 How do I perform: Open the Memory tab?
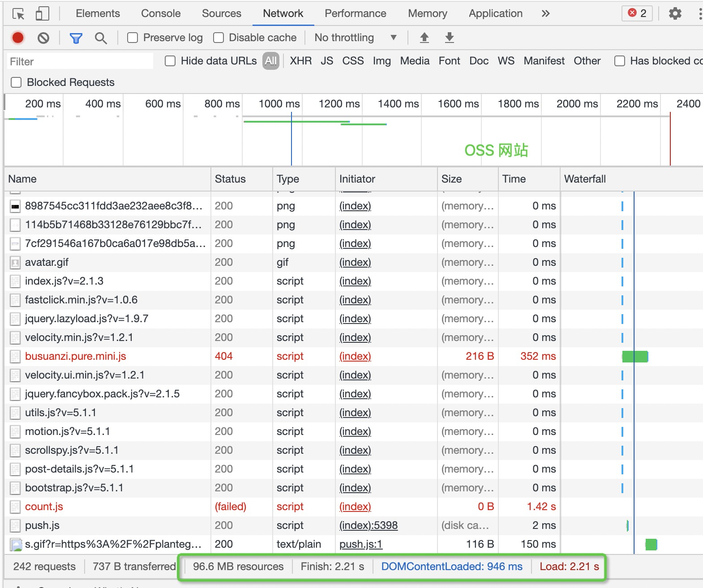coord(428,13)
